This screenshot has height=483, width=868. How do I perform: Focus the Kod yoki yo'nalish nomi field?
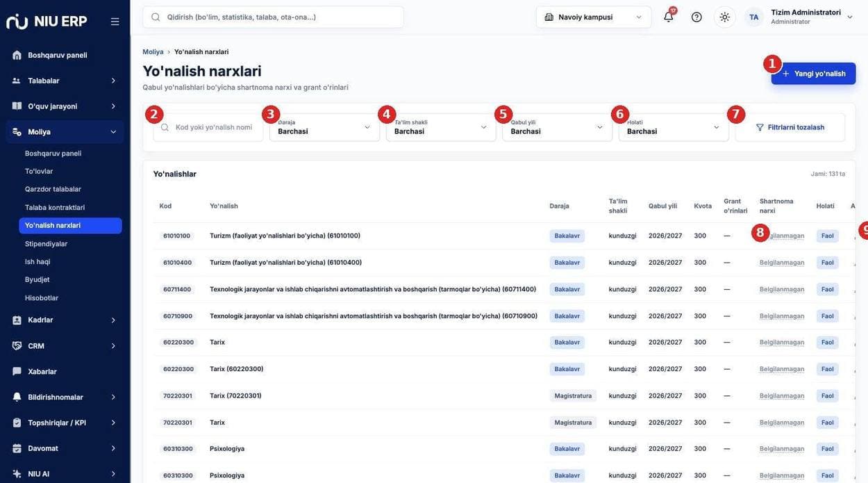pyautogui.click(x=208, y=127)
